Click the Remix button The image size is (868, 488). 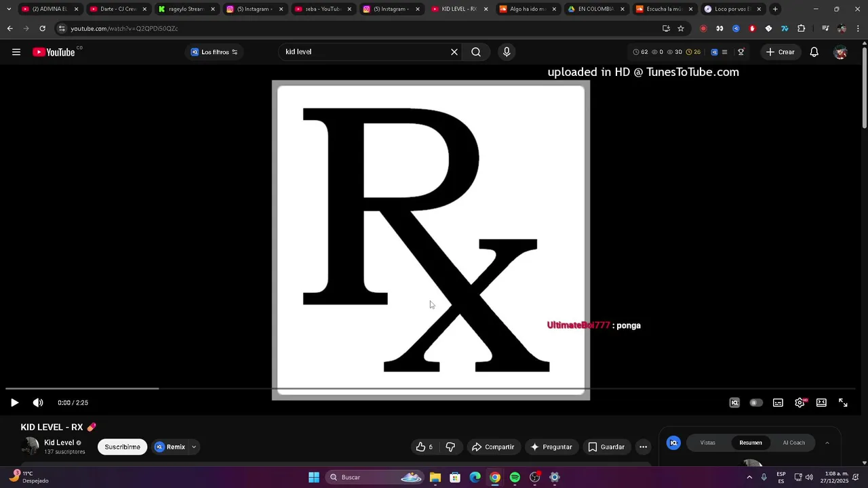click(170, 447)
